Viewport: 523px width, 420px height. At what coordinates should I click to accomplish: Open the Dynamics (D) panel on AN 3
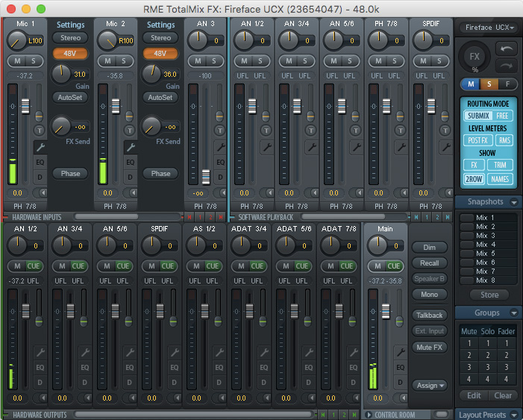click(x=219, y=176)
